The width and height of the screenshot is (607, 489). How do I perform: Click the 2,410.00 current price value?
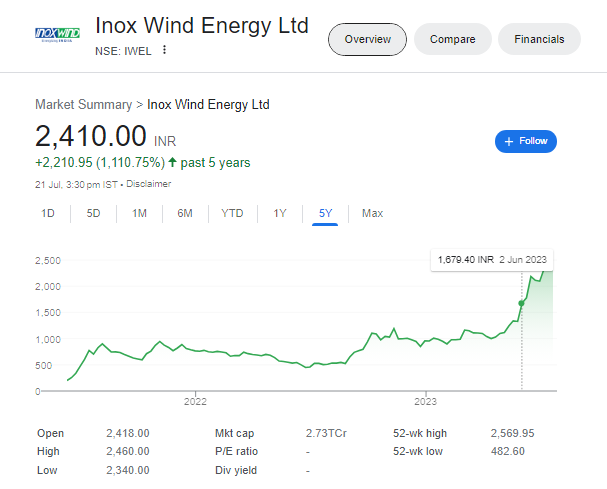91,137
